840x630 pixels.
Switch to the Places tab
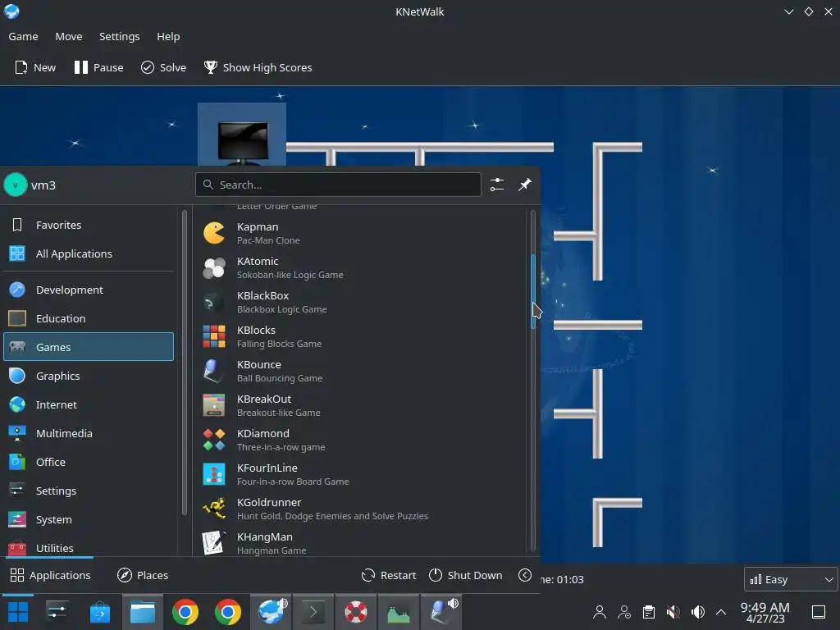point(143,575)
